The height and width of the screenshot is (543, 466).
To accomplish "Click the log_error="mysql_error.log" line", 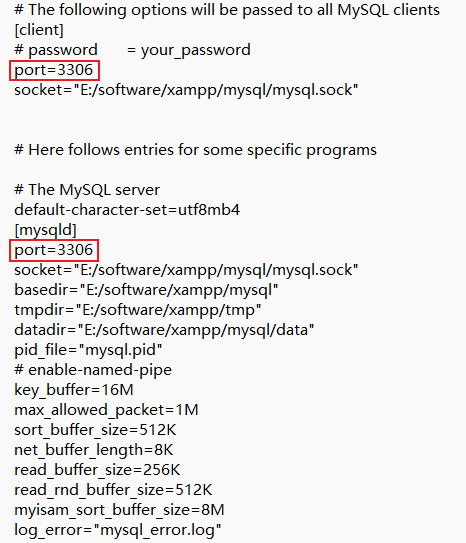I will pos(118,530).
